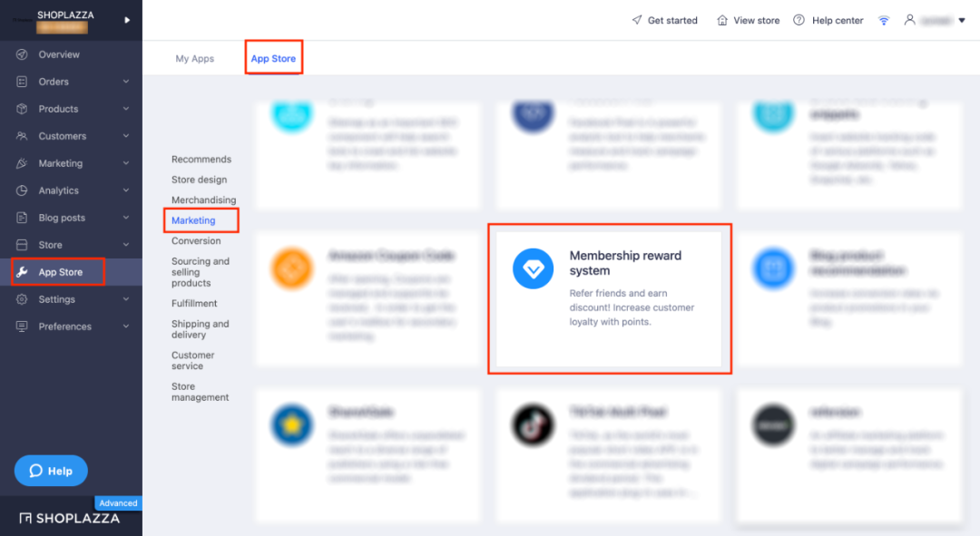Screen dimensions: 980x536
Task: Click the Advanced plan badge
Action: [118, 502]
